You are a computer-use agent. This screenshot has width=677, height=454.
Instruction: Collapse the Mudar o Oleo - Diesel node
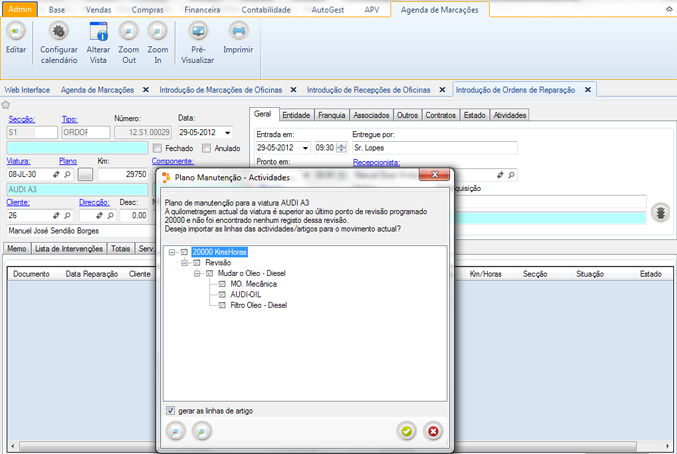196,273
